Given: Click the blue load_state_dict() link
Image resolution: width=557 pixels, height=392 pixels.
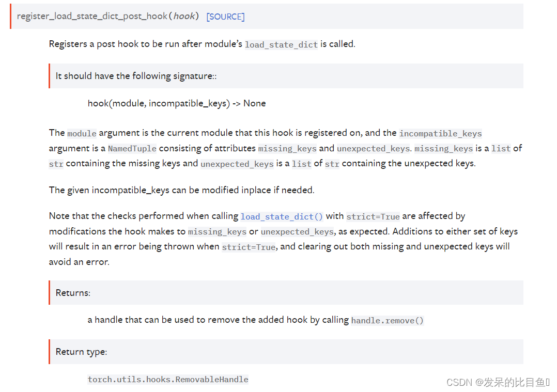Looking at the screenshot, I should [282, 216].
